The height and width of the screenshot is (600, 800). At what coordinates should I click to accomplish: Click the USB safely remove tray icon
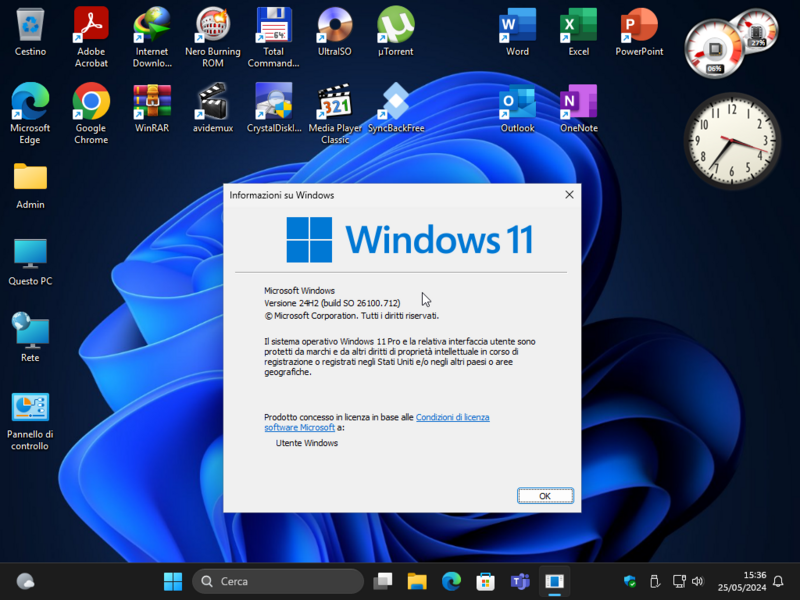pyautogui.click(x=655, y=581)
